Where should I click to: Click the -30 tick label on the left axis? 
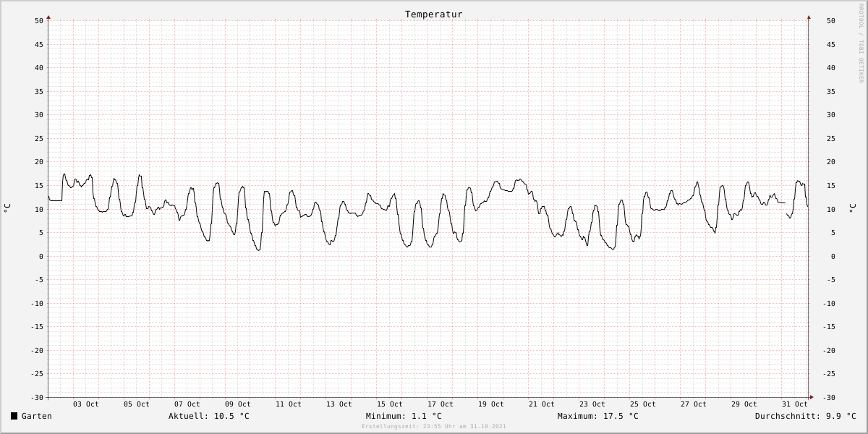pos(37,397)
